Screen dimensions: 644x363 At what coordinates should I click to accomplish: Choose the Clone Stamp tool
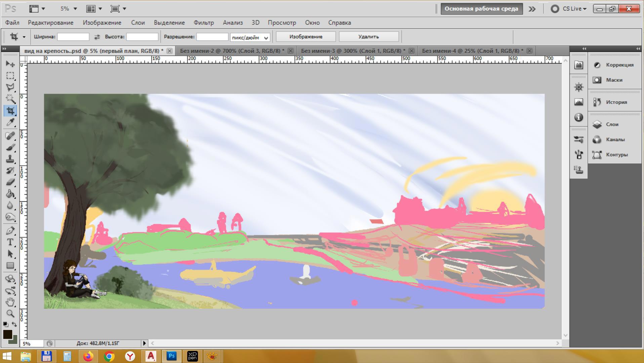pyautogui.click(x=10, y=159)
